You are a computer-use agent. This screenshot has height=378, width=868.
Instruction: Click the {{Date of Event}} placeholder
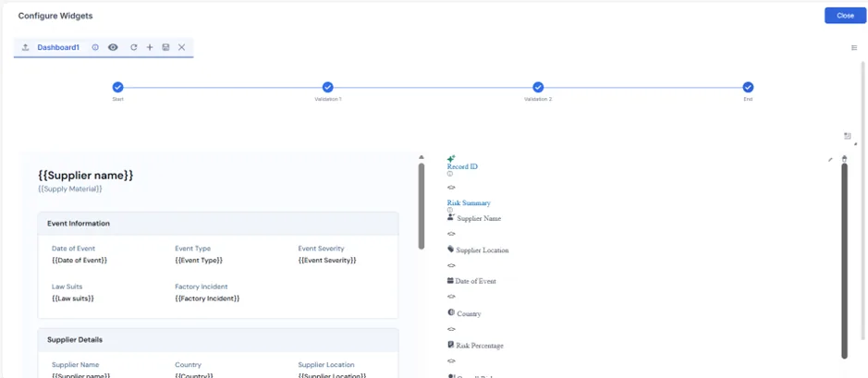79,260
